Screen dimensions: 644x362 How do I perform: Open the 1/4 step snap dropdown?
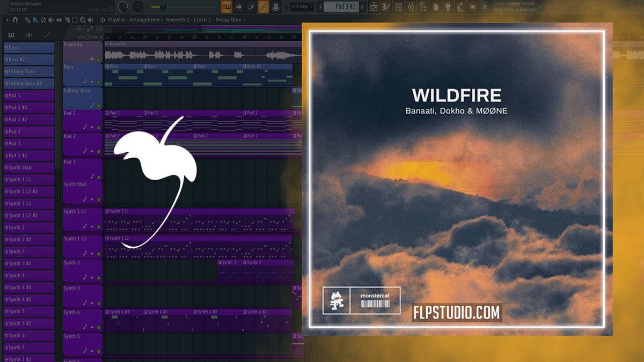[301, 7]
